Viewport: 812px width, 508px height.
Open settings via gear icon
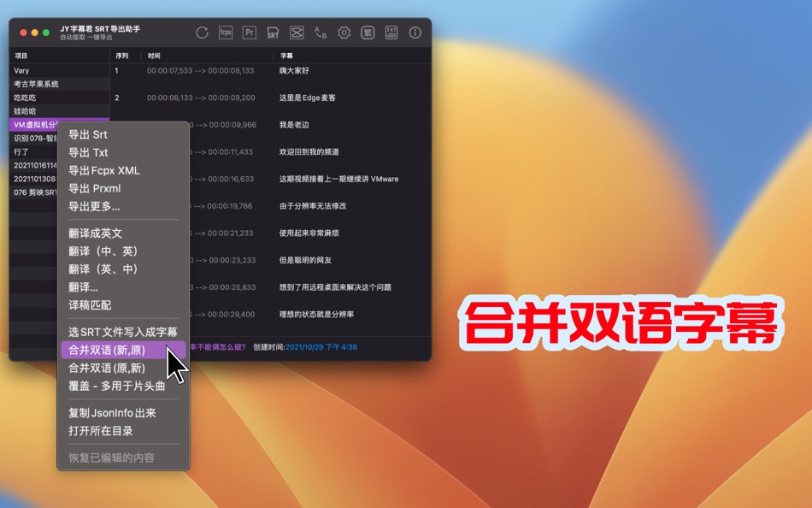[344, 32]
